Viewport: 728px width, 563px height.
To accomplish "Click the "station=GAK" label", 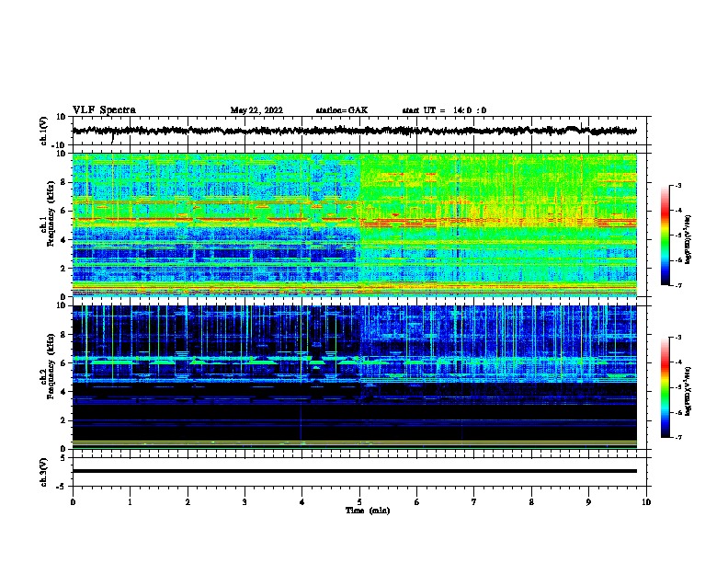I will pos(342,110).
